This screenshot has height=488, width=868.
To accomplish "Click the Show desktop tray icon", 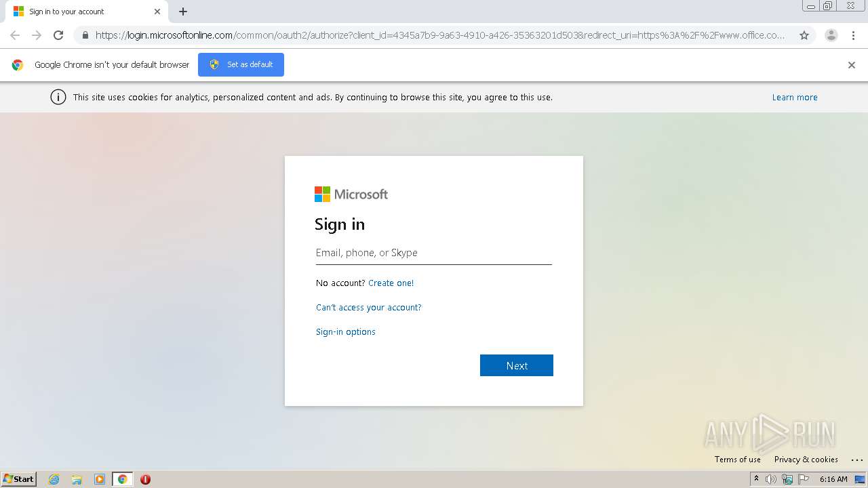I will pos(860,479).
